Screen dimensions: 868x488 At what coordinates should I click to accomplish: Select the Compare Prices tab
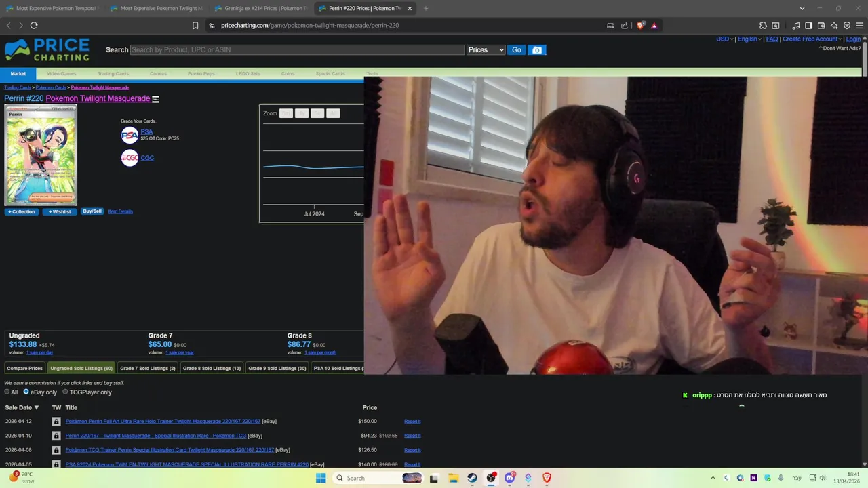pos(24,368)
